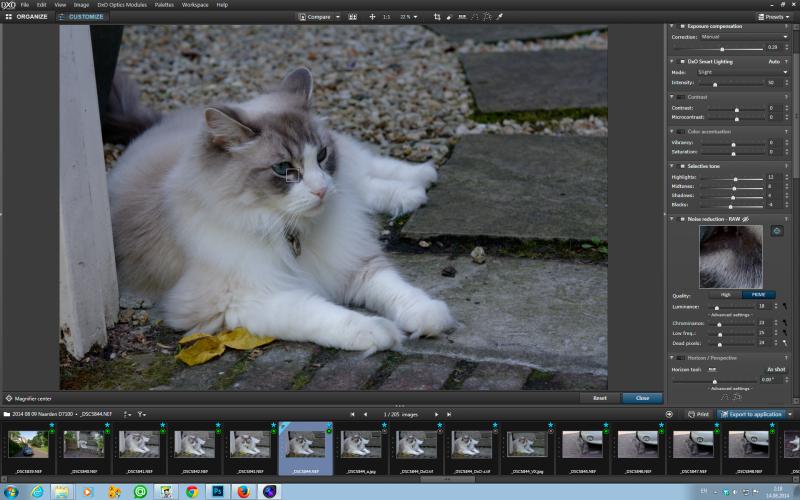Click the Reset button
The height and width of the screenshot is (500, 800).
click(600, 398)
